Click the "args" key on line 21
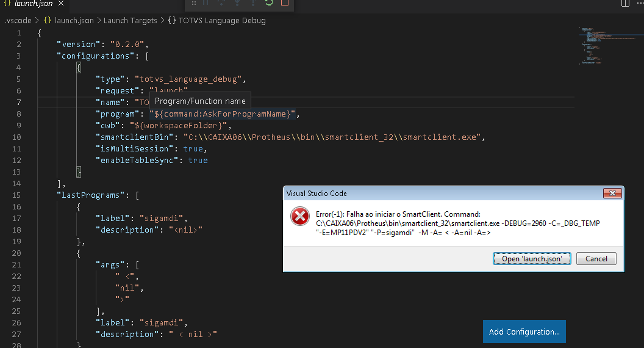The height and width of the screenshot is (348, 644). tap(110, 264)
